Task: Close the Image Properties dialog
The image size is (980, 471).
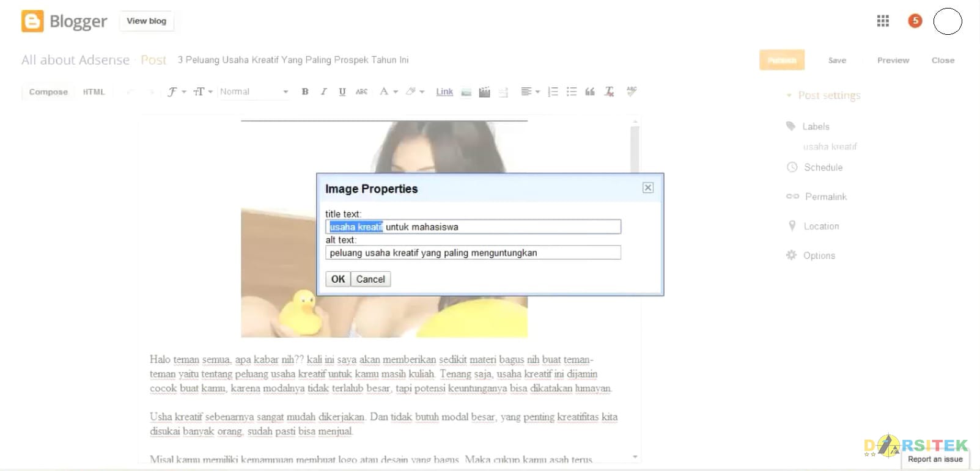Action: click(648, 188)
